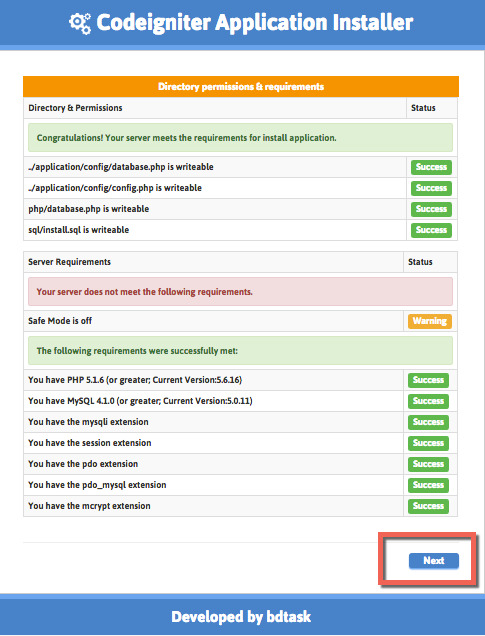The width and height of the screenshot is (485, 636).
Task: Click the Next button
Action: pos(433,561)
